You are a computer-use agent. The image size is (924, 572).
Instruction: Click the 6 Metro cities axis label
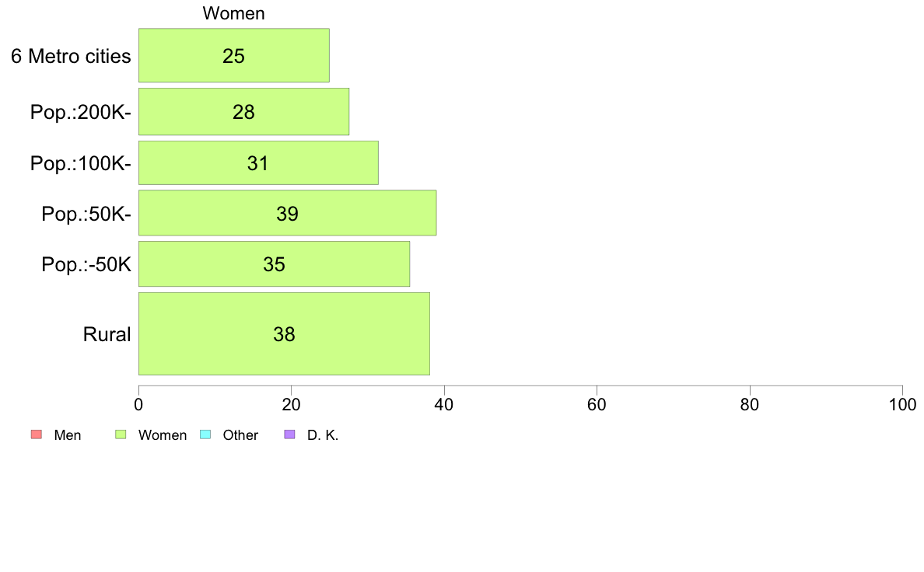[71, 56]
